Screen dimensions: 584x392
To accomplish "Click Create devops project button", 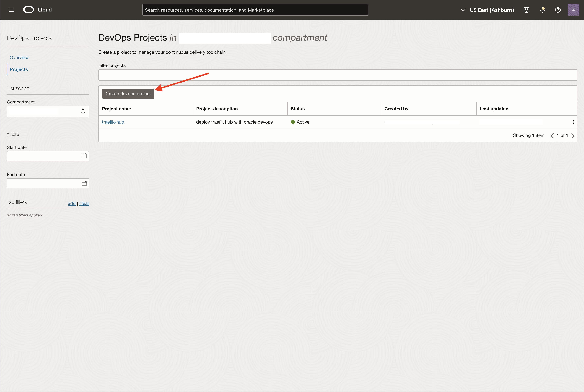I will tap(128, 94).
